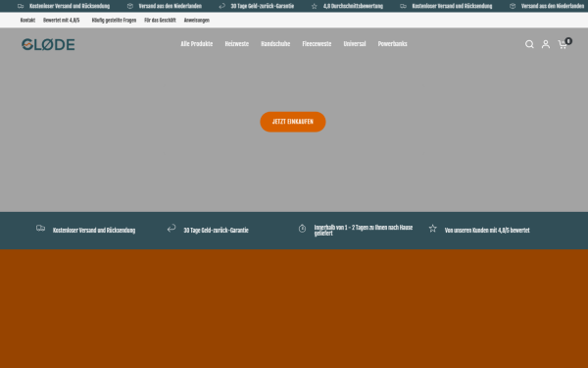588x368 pixels.
Task: Open the Kontakt link
Action: click(27, 21)
